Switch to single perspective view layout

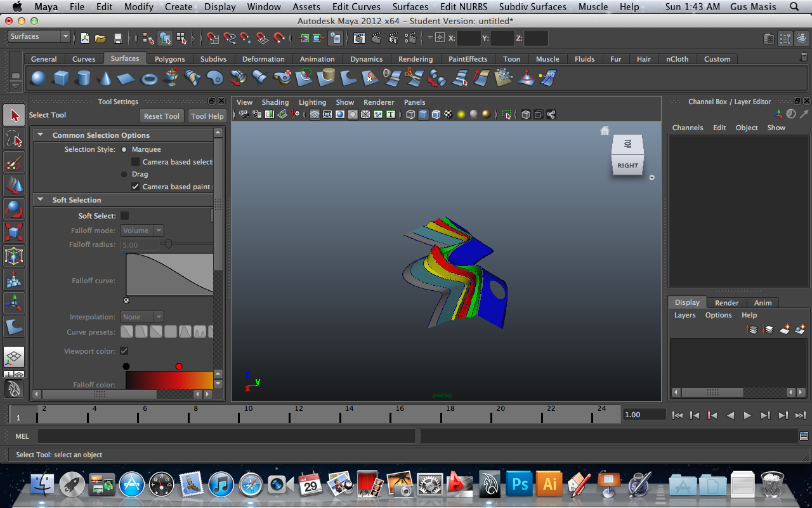(14, 357)
